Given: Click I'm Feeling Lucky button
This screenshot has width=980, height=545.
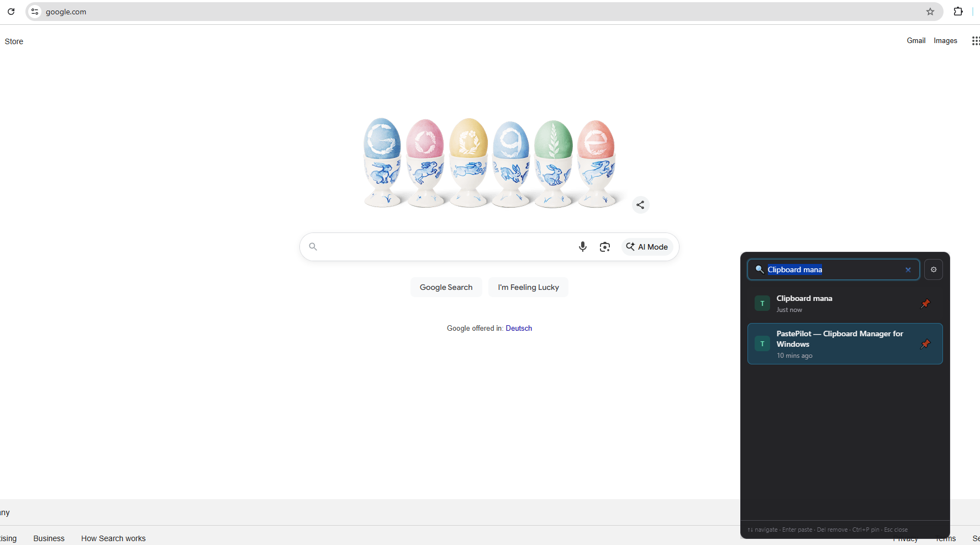Looking at the screenshot, I should pyautogui.click(x=528, y=287).
